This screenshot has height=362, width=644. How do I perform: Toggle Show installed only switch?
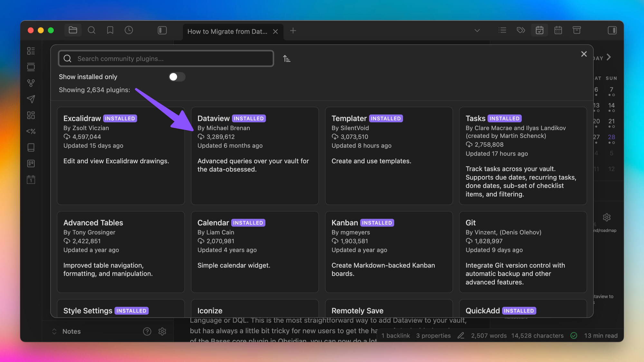(x=177, y=77)
